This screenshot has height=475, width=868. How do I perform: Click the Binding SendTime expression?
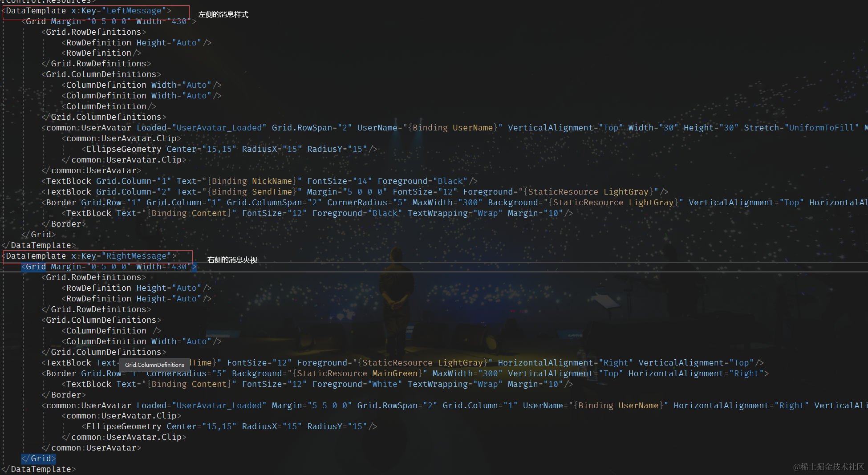pyautogui.click(x=252, y=192)
